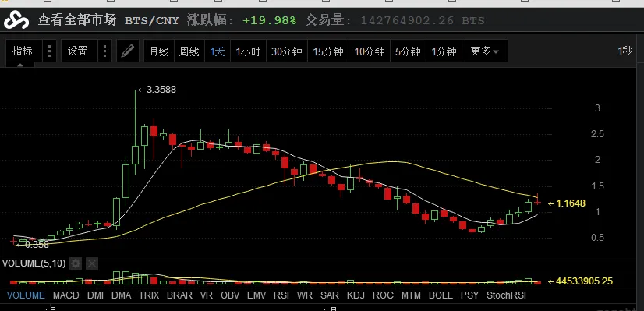Select the 10分钟 timeframe
This screenshot has width=644, height=311.
click(370, 51)
